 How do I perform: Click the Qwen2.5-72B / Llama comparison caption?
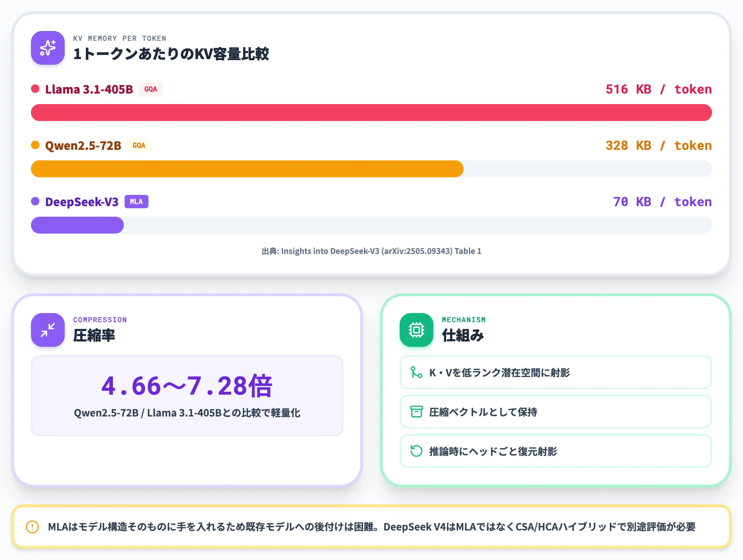click(x=187, y=413)
